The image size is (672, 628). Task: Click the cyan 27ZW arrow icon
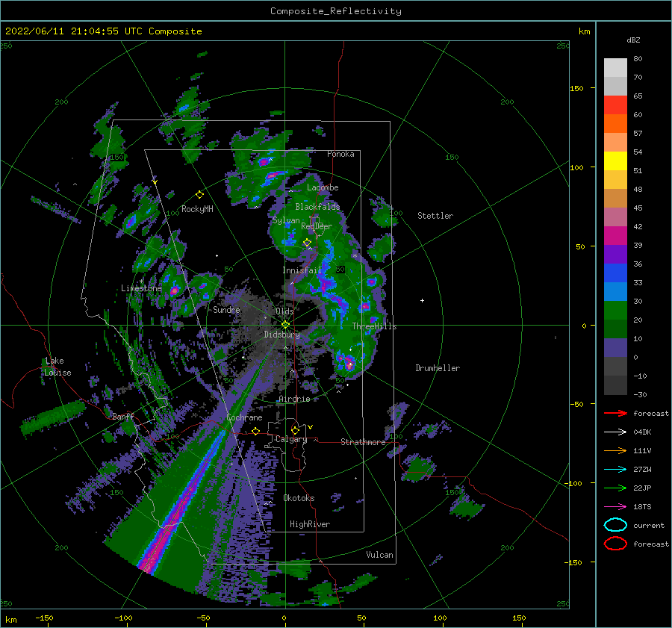click(x=615, y=470)
